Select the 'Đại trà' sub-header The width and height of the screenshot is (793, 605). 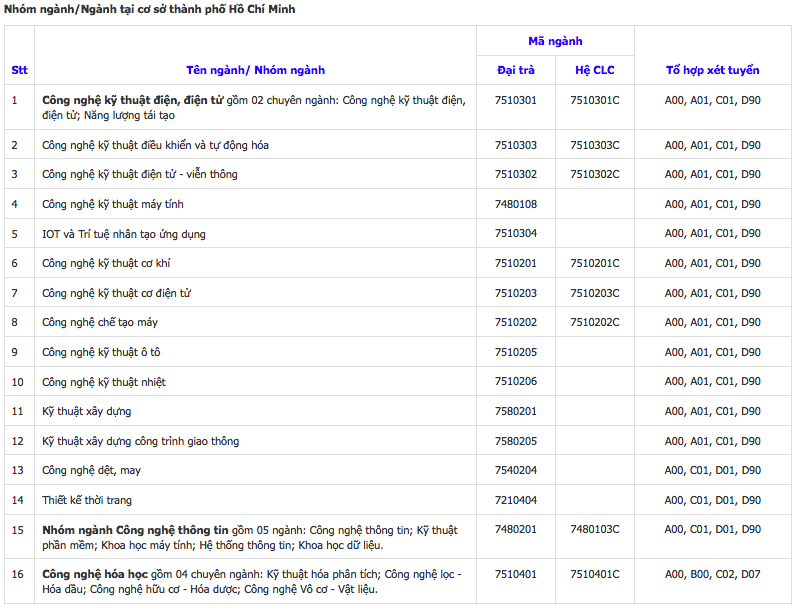[515, 70]
